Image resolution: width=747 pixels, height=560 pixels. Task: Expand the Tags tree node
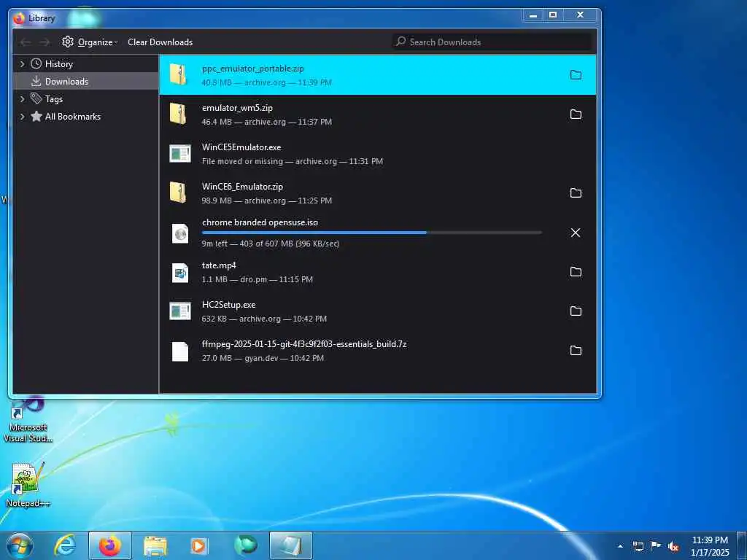(x=22, y=99)
